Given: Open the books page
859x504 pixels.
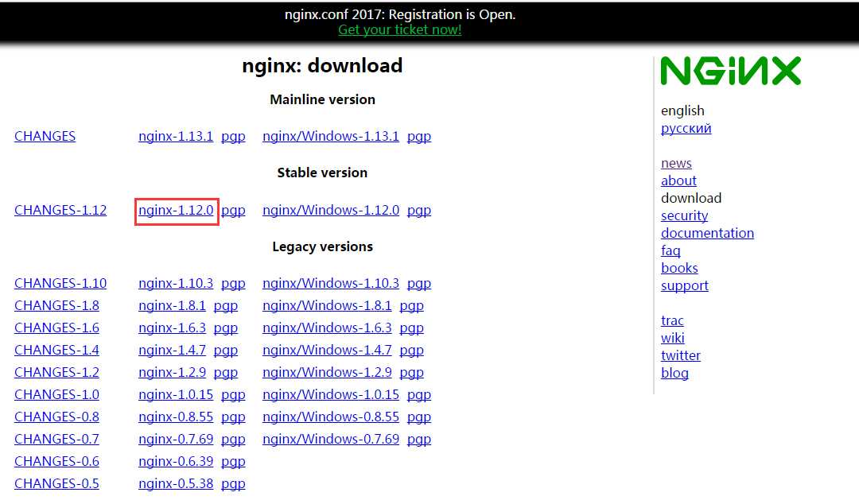Looking at the screenshot, I should [x=679, y=268].
